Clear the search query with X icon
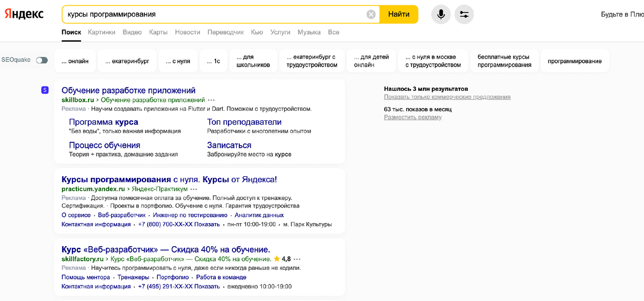Viewport: 644px width, 301px height. tap(371, 15)
